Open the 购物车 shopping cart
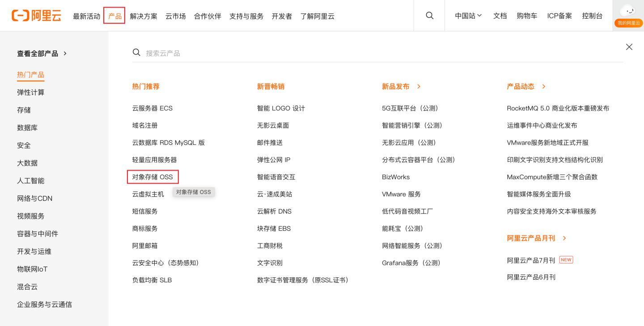The width and height of the screenshot is (644, 326). [x=527, y=16]
